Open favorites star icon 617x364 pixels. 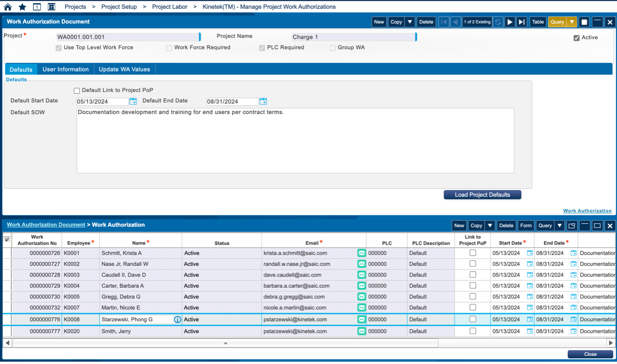tap(22, 7)
